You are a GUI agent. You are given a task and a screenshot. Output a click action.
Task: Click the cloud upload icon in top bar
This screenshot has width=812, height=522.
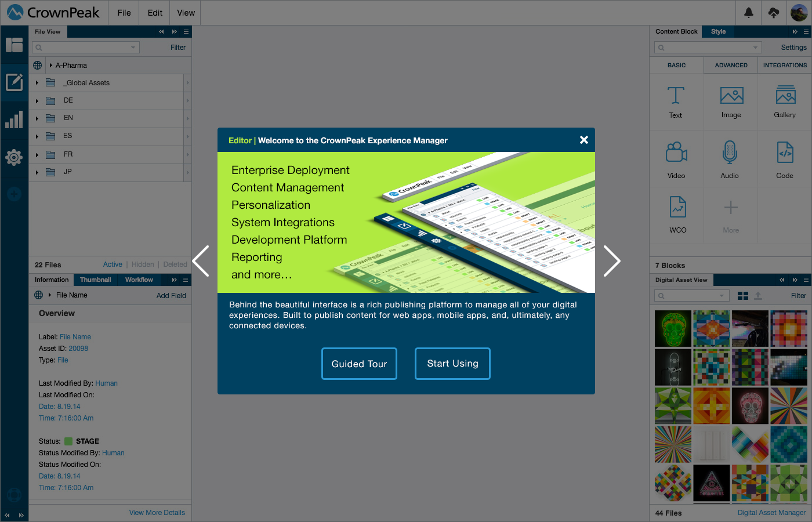coord(774,12)
